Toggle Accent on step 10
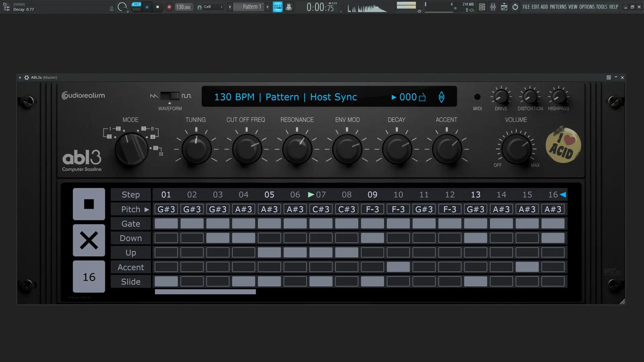Screen dimensions: 644x362 [x=398, y=267]
